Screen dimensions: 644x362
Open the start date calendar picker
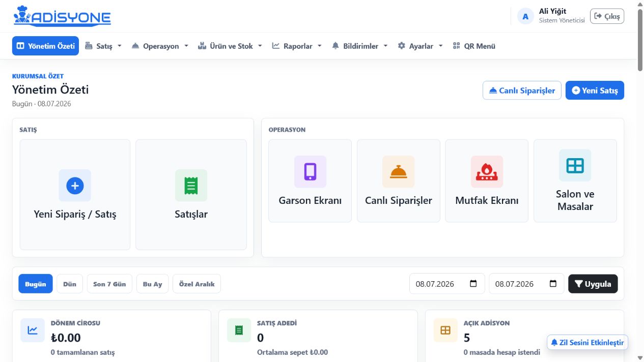473,284
